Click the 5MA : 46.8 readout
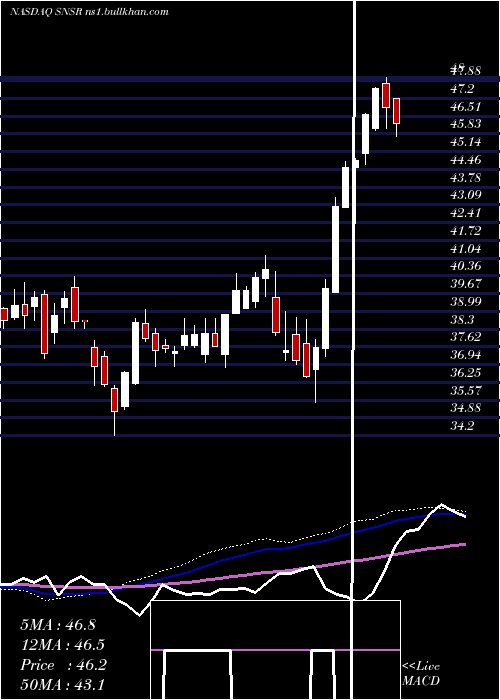Viewport: 500px width, 700px height. pos(58,625)
